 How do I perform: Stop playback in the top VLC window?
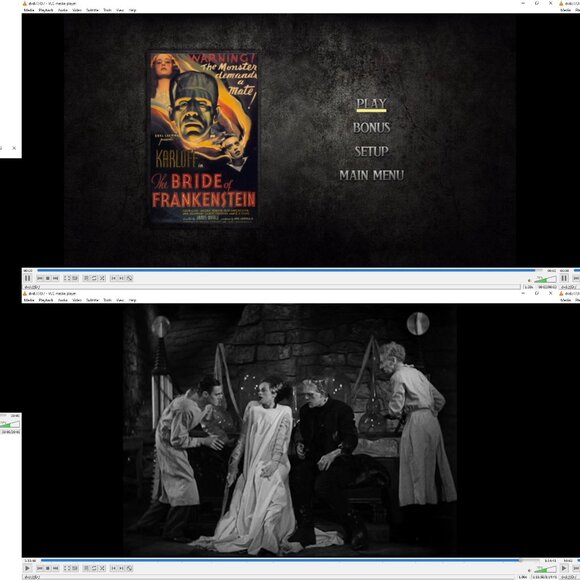pyautogui.click(x=48, y=278)
